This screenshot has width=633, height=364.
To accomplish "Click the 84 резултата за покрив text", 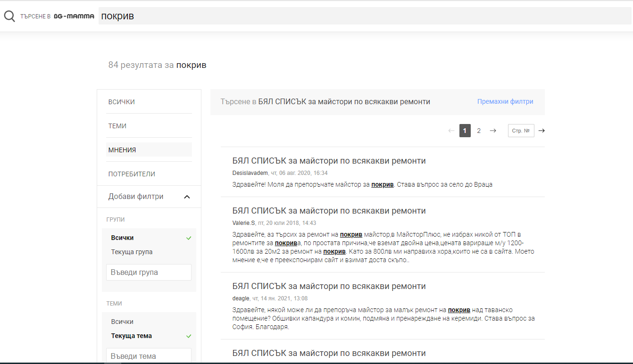I will tap(158, 65).
